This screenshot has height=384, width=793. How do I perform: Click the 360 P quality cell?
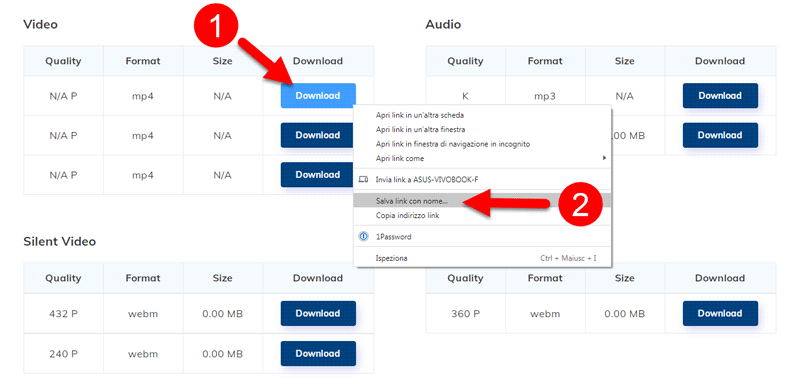tap(465, 314)
